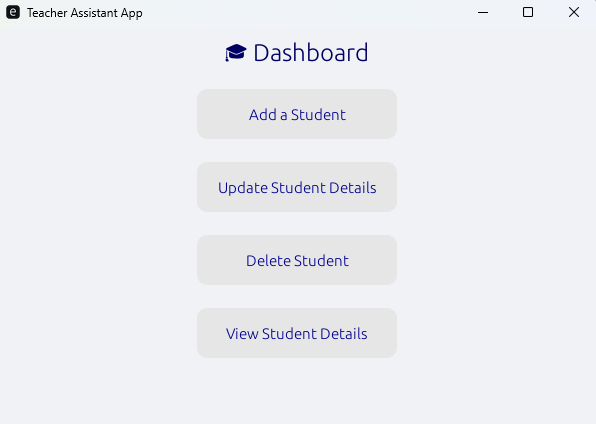
Task: Click the 'Add a Student' button label
Action: (x=297, y=114)
